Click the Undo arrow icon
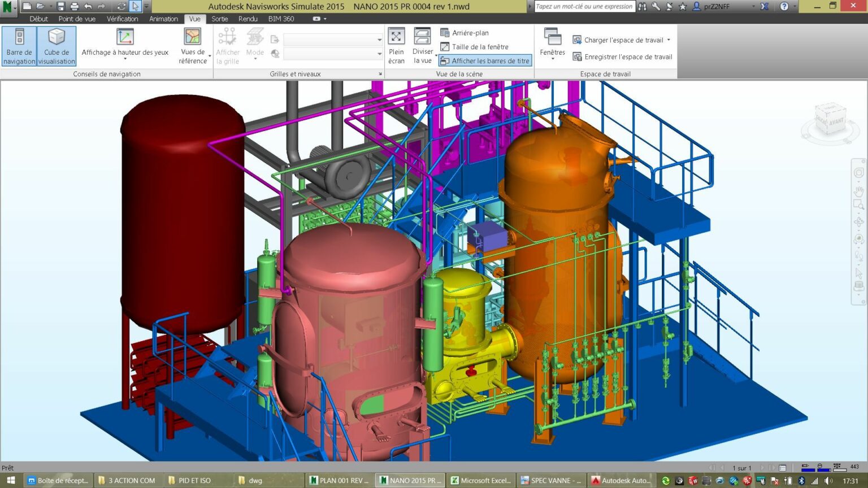The width and height of the screenshot is (868, 488). pos(88,6)
